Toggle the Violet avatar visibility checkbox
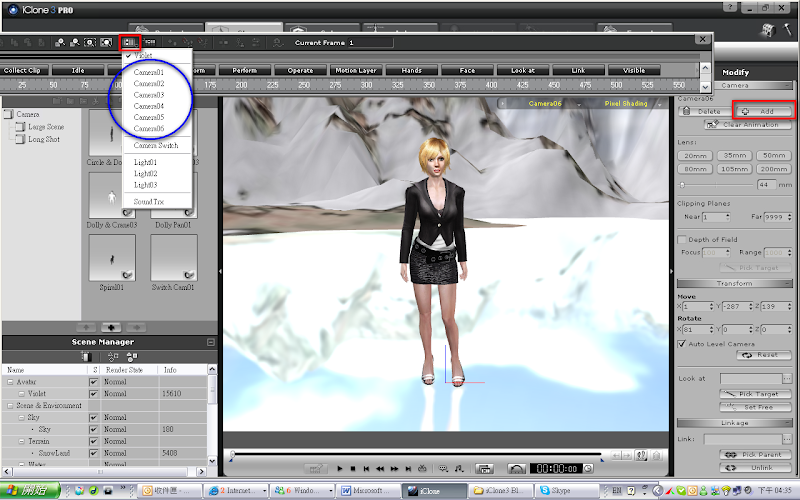 pyautogui.click(x=94, y=394)
